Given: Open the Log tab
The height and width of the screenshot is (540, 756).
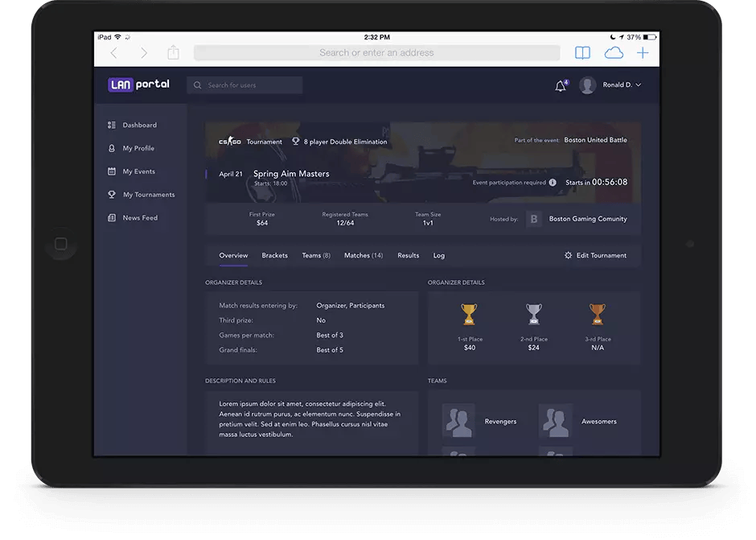Looking at the screenshot, I should coord(439,255).
